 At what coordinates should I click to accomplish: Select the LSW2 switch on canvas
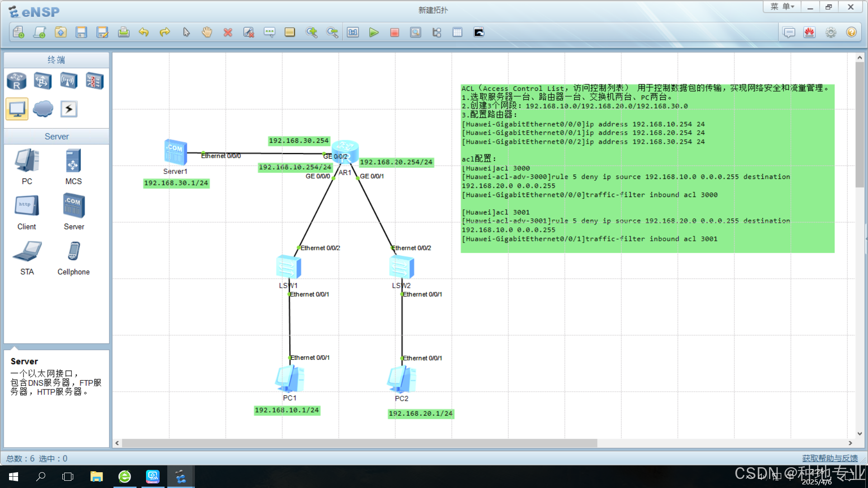(401, 267)
